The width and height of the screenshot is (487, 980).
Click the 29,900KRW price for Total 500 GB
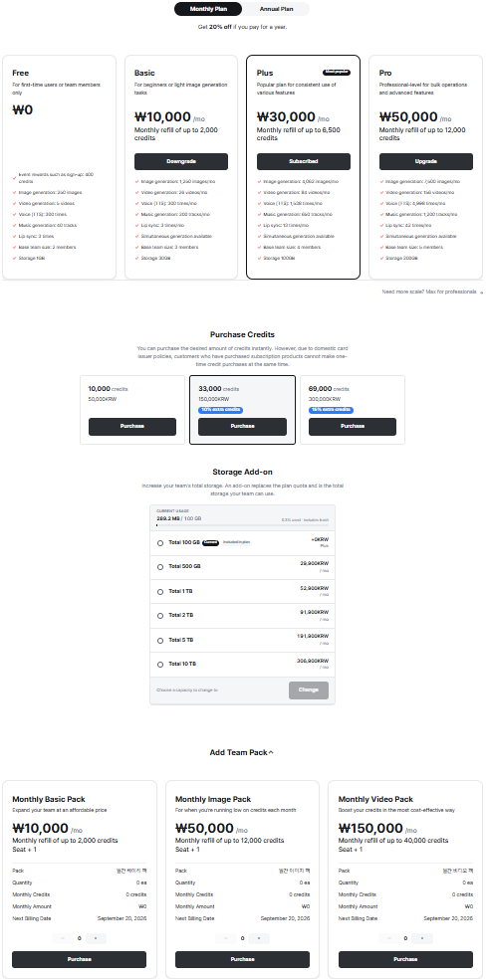[x=315, y=563]
